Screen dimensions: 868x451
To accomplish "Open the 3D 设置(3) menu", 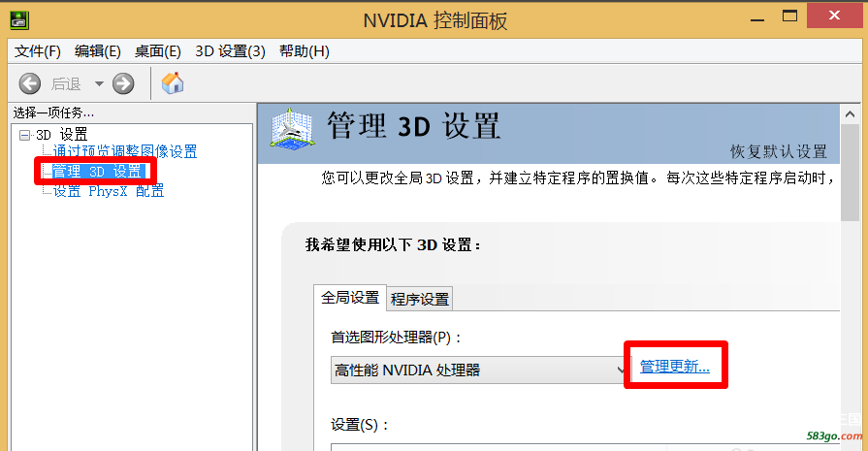I will [230, 51].
